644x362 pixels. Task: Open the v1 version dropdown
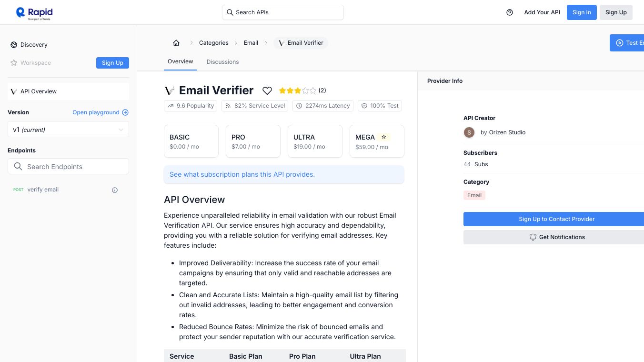click(68, 130)
